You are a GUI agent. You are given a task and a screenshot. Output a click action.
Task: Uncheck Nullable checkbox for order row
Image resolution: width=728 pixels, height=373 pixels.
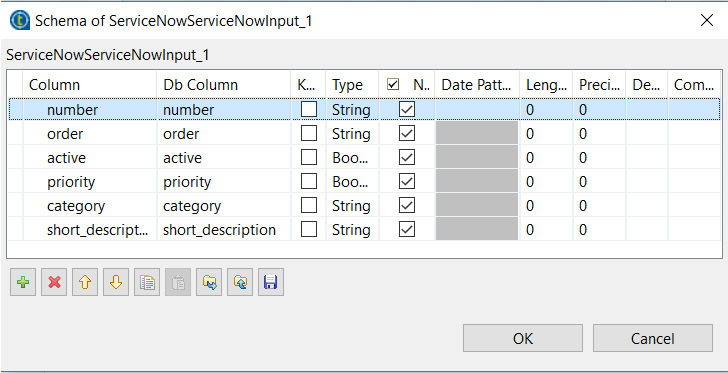407,134
